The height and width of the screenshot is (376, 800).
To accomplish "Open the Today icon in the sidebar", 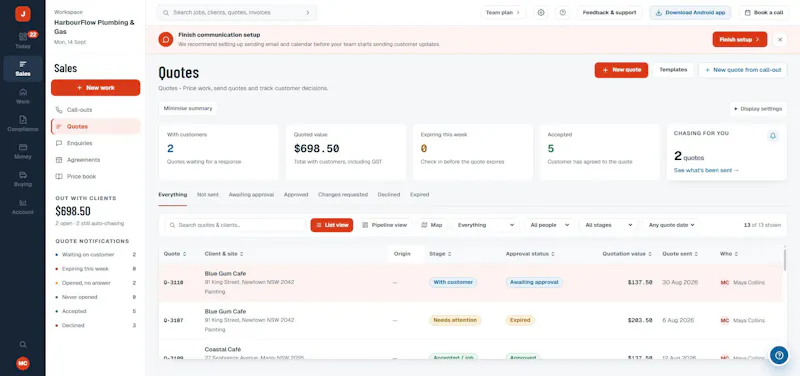I will click(22, 41).
